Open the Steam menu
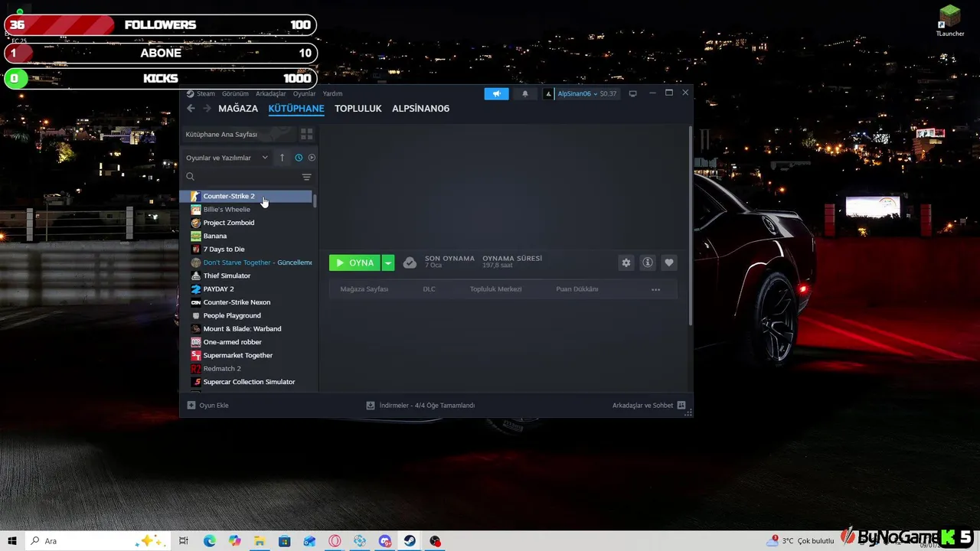 [206, 93]
